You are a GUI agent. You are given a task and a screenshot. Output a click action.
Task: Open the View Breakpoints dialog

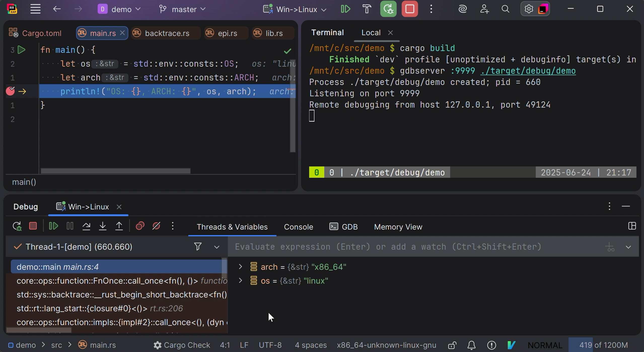140,226
